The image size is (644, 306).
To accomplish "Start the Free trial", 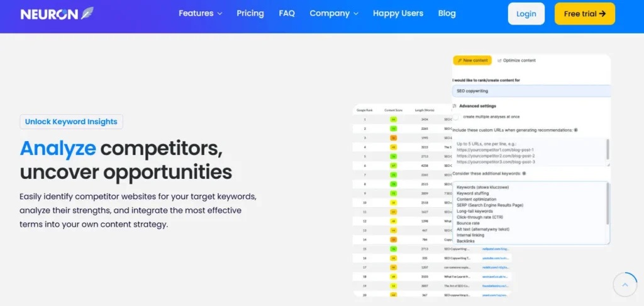I will (x=585, y=14).
